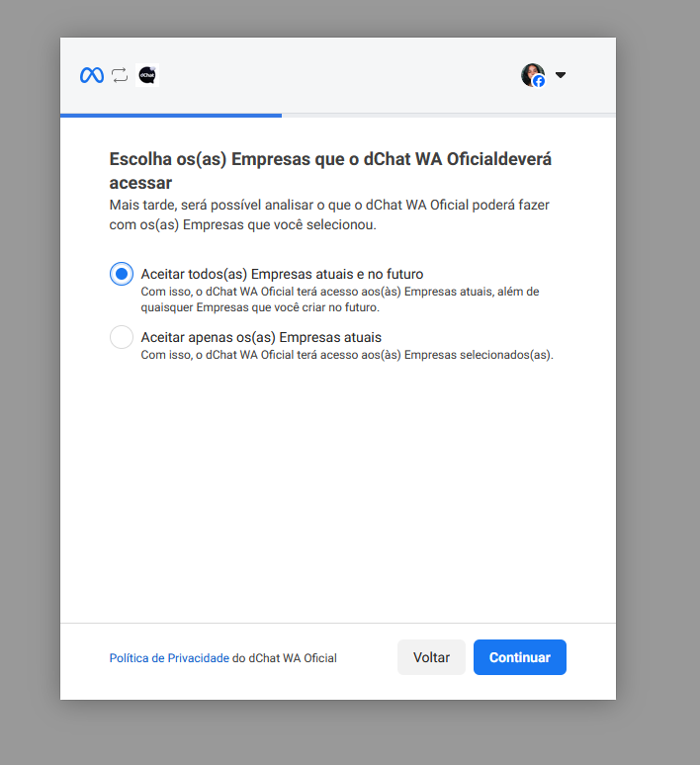Click the profile avatar picture

coord(532,74)
